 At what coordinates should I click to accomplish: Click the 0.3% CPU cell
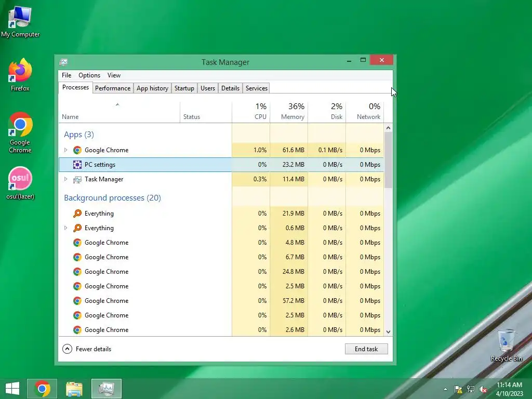(251, 179)
